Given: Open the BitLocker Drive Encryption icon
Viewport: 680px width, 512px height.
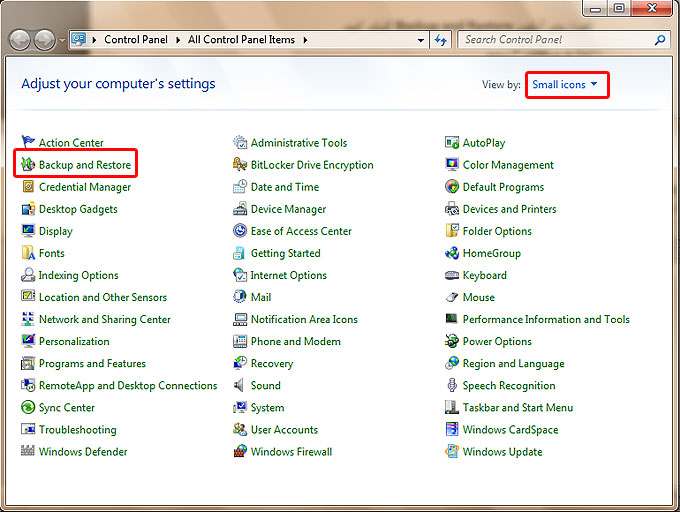Looking at the screenshot, I should coord(240,165).
